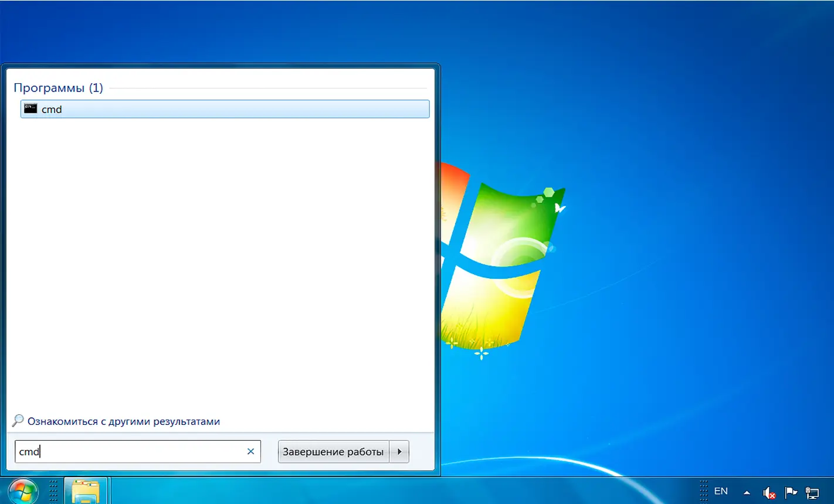Click the Windows Start orb
This screenshot has height=504, width=834.
click(23, 491)
